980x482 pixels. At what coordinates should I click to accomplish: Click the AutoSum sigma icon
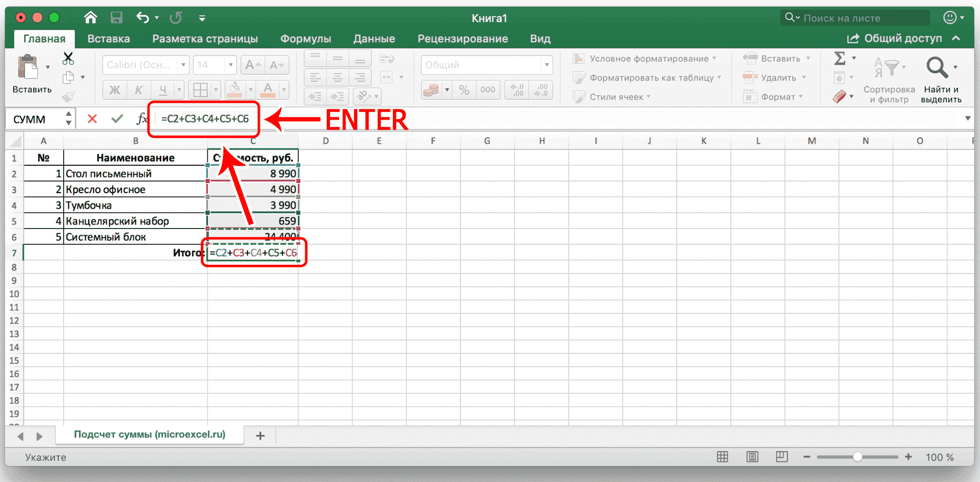point(840,58)
